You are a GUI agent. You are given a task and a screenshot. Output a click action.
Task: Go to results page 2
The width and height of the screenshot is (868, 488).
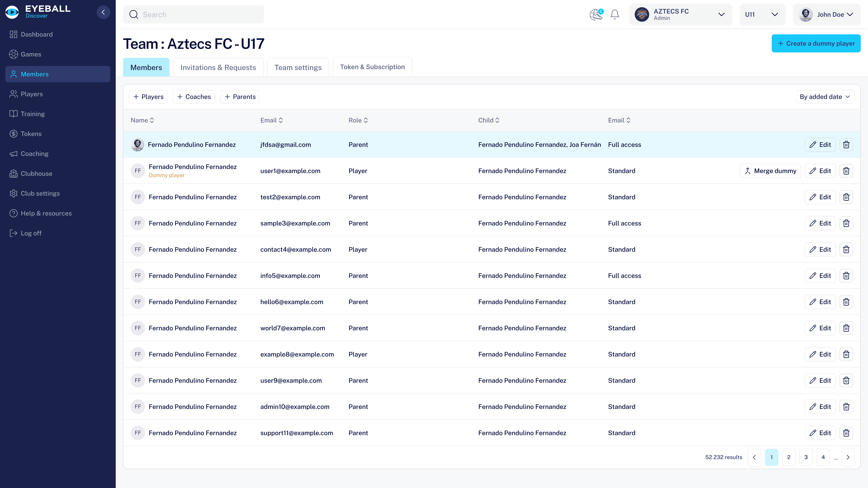pos(789,457)
